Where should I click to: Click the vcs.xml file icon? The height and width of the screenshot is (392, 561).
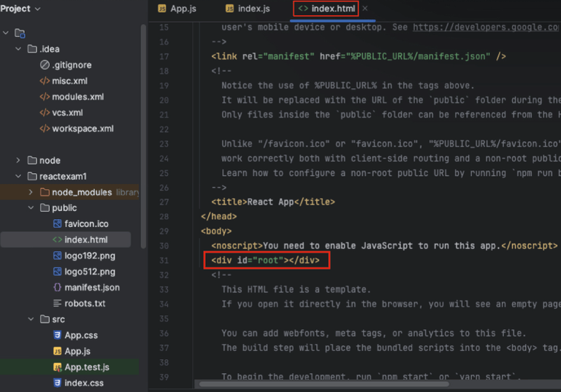pyautogui.click(x=45, y=112)
